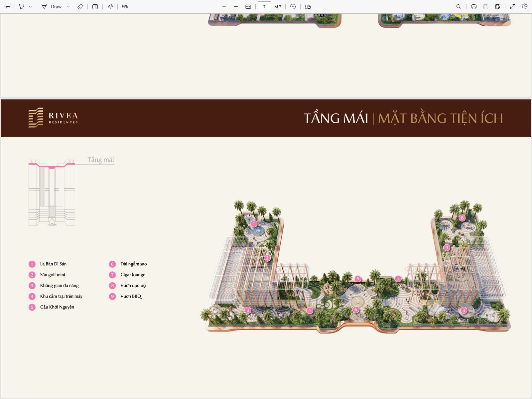532x399 pixels.
Task: Start Read aloud
Action: point(110,7)
